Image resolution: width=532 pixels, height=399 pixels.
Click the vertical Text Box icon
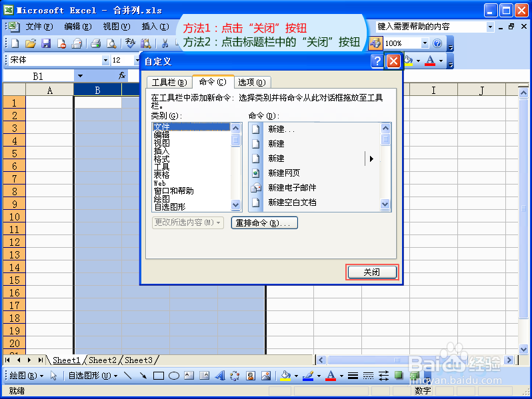(x=204, y=376)
